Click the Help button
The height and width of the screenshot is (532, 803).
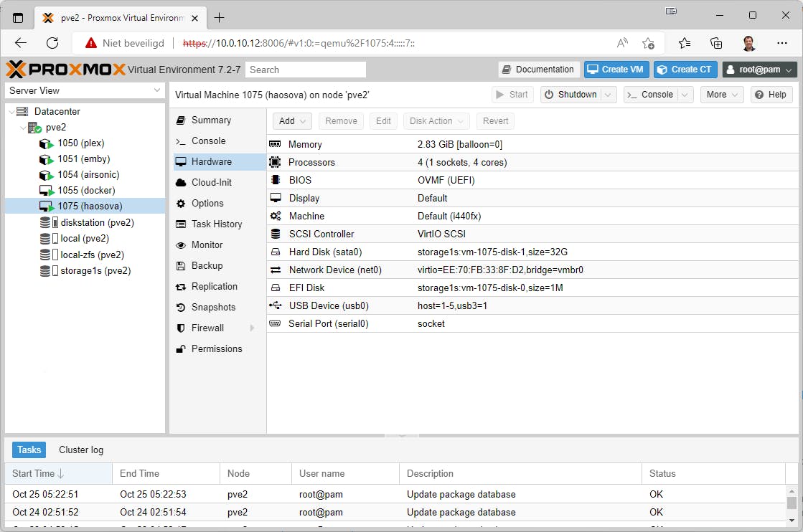771,95
